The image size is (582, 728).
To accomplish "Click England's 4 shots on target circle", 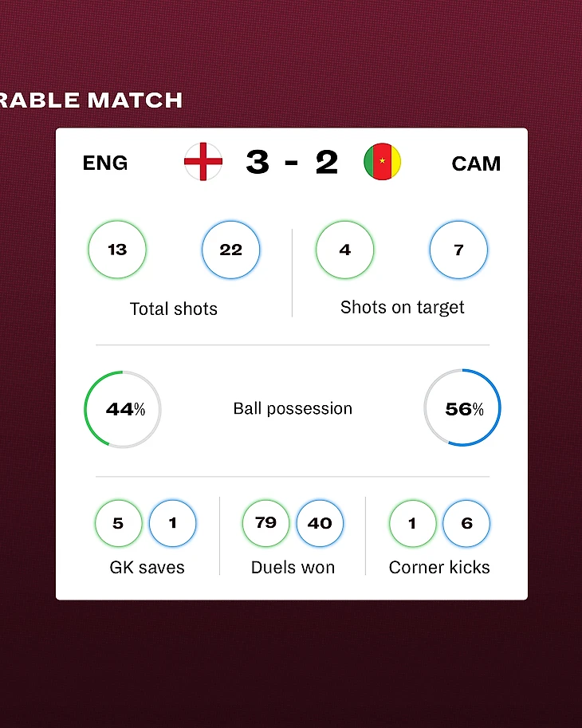I will click(x=345, y=250).
